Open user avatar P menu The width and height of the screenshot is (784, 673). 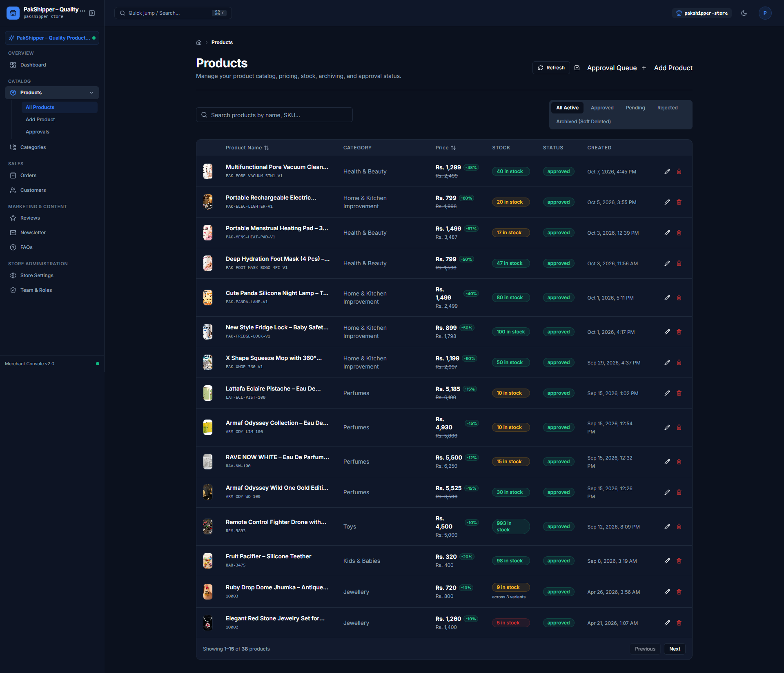coord(765,13)
